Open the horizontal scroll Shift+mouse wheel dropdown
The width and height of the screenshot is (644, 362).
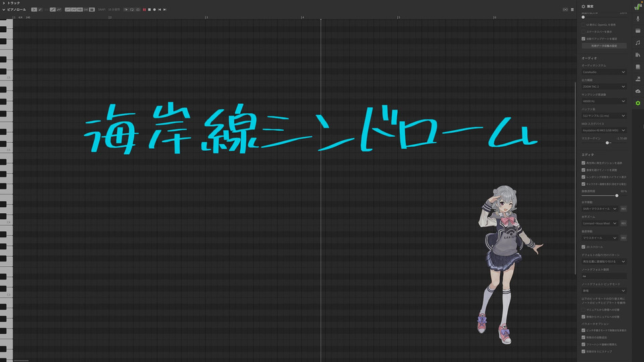(600, 208)
